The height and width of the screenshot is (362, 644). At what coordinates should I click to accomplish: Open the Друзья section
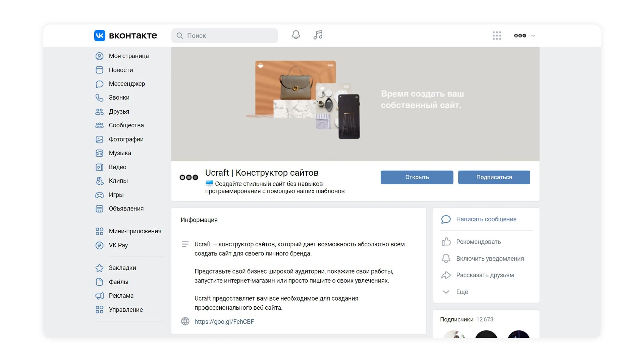pyautogui.click(x=119, y=112)
